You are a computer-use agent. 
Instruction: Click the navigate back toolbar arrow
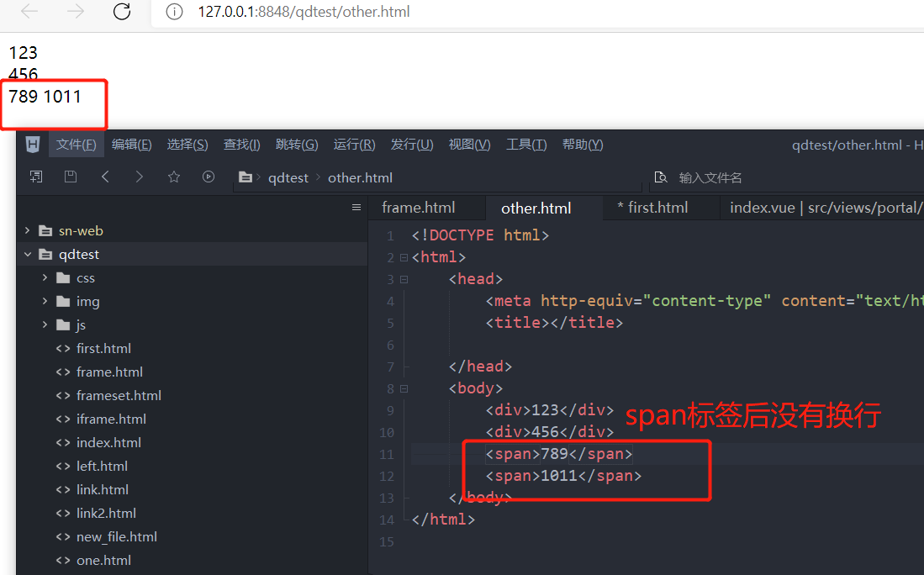point(105,177)
